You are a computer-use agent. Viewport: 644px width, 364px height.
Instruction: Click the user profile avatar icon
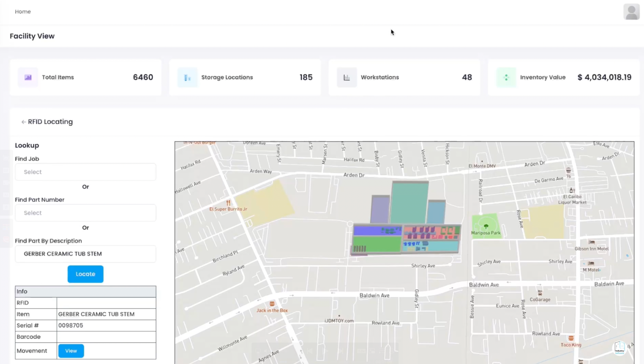631,11
